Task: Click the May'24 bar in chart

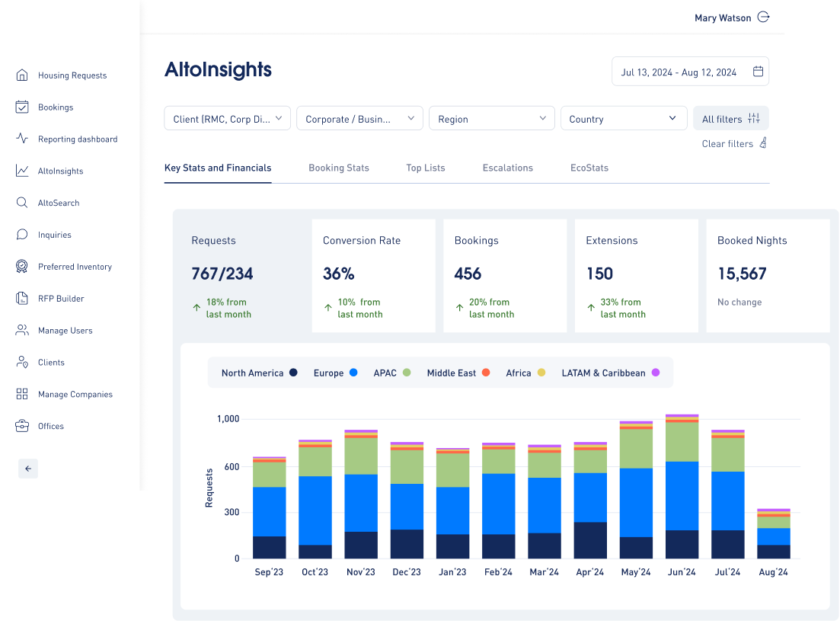Action: click(636, 490)
